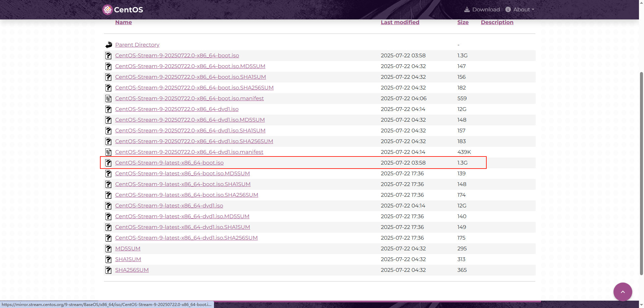The height and width of the screenshot is (308, 644).
Task: Click file icon beside 20250722.0 dvd1.iso.SHA1SUM
Action: 108,131
